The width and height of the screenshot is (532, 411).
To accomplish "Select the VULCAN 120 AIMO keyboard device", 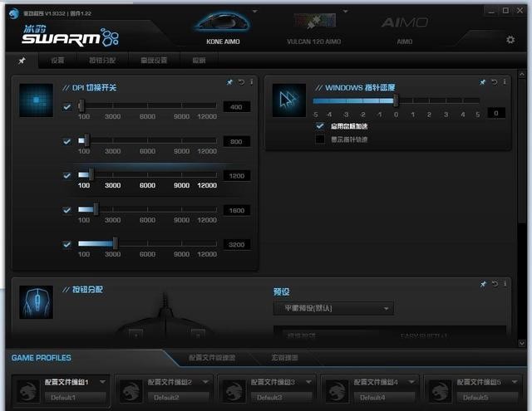I will tap(314, 27).
